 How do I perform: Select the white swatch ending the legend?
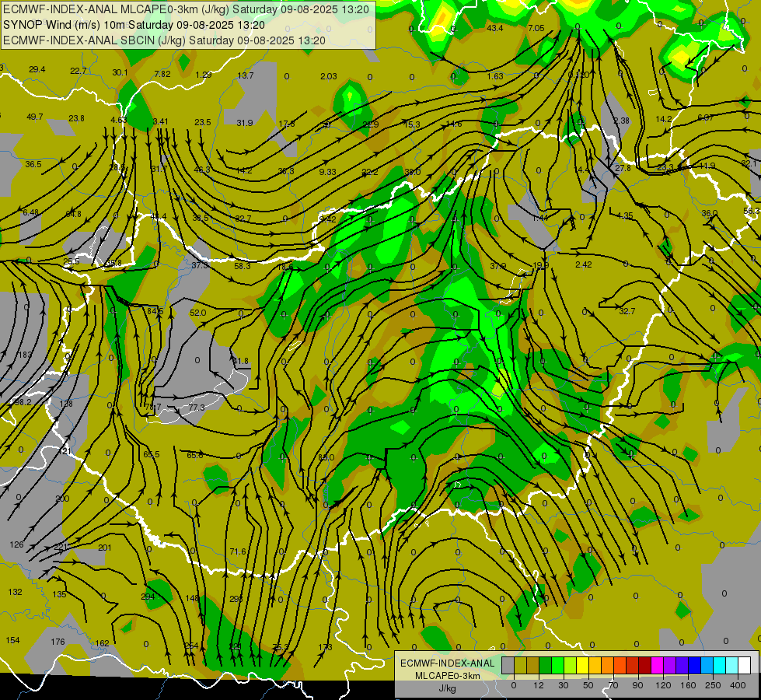pos(745,665)
